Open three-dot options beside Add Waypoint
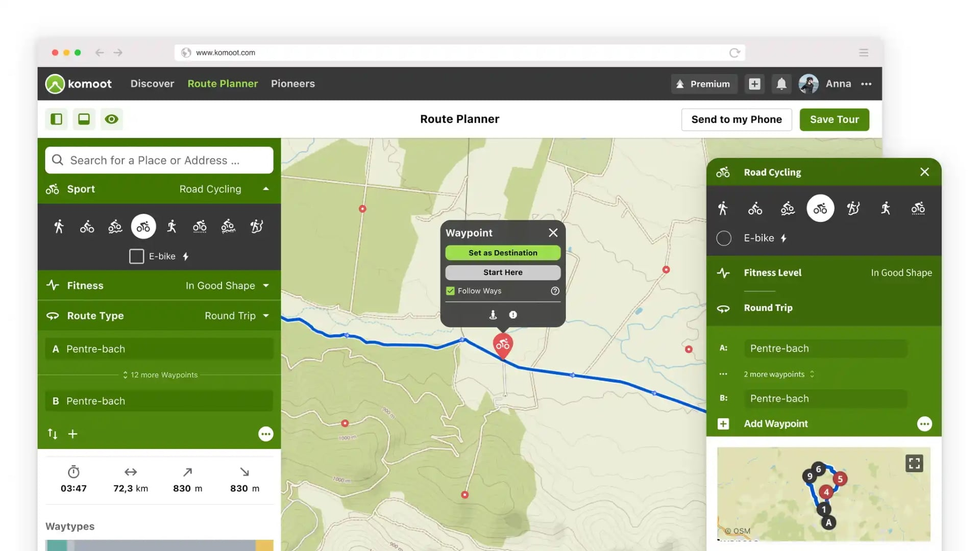980x551 pixels. point(924,424)
